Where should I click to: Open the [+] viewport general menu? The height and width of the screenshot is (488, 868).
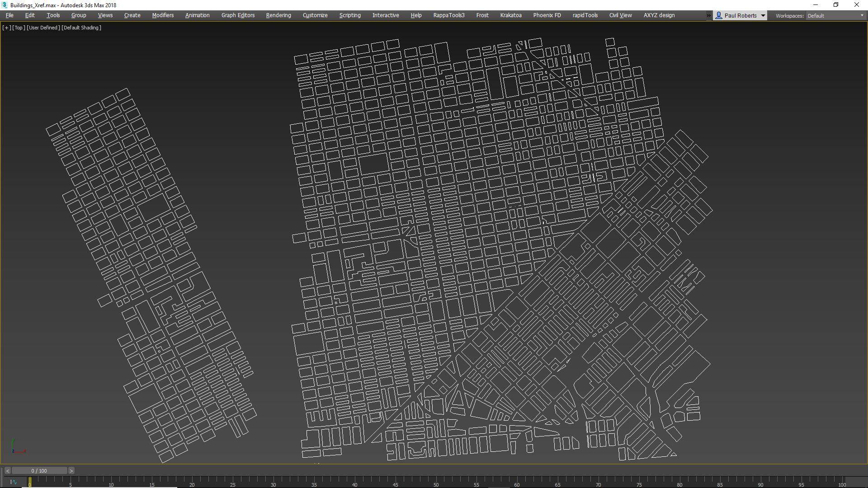[x=6, y=28]
